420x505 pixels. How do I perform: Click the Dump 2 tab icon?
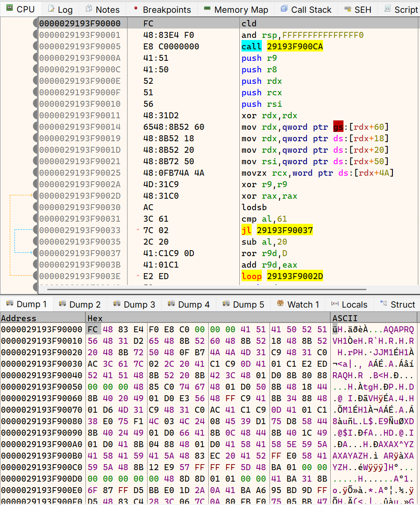coord(62,303)
